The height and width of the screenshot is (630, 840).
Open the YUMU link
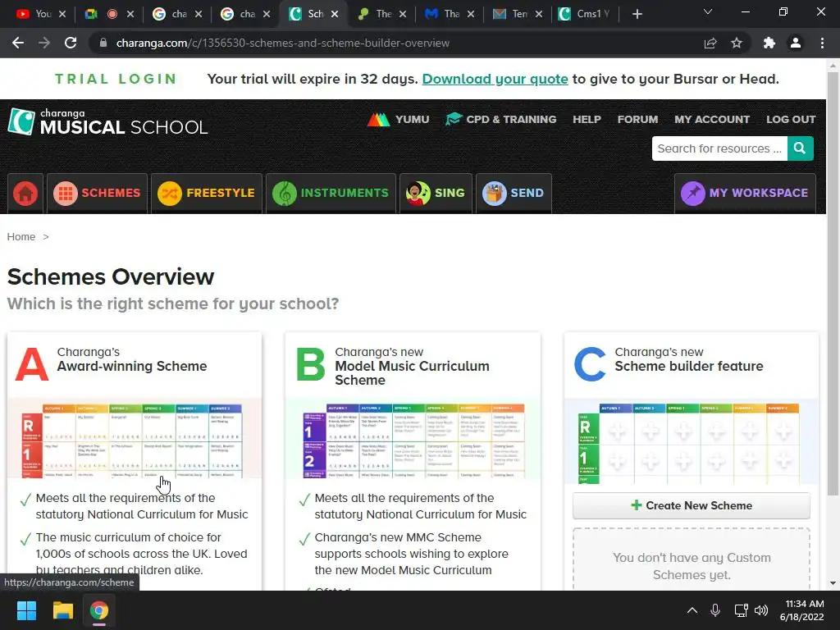[x=398, y=120]
